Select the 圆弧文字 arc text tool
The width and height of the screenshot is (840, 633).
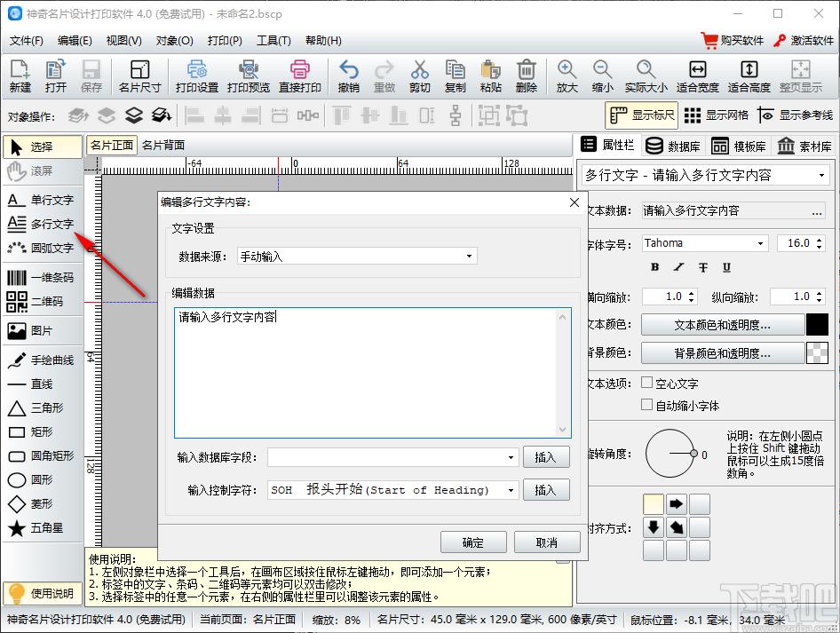click(x=42, y=249)
